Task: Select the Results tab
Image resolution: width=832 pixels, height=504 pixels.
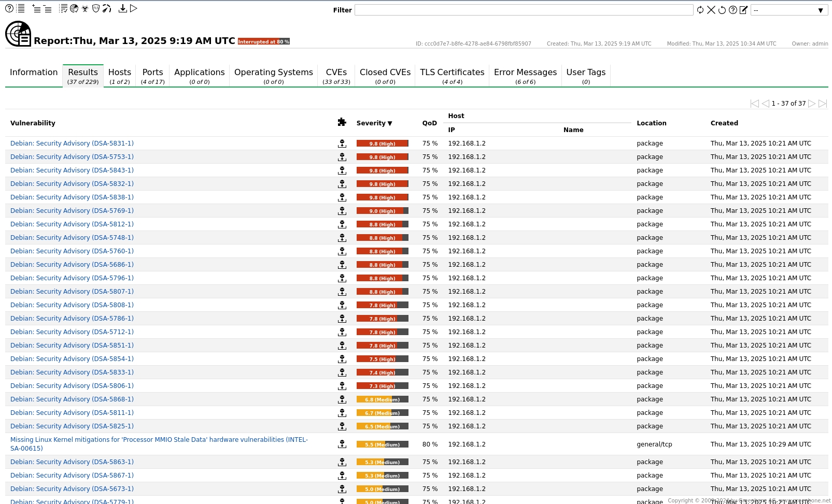Action: coord(83,76)
